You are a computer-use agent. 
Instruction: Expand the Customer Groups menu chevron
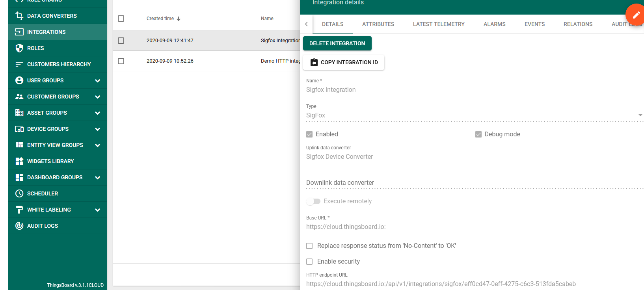pos(98,97)
